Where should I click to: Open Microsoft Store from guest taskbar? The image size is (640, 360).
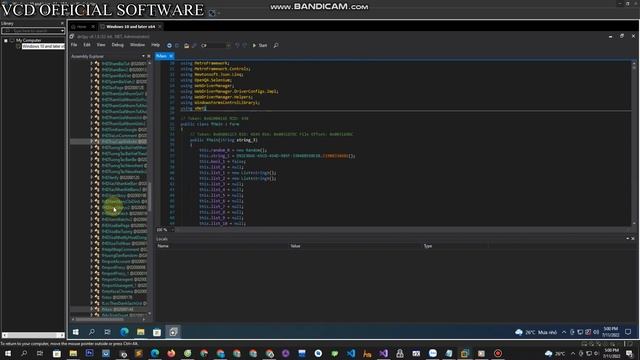[x=157, y=332]
